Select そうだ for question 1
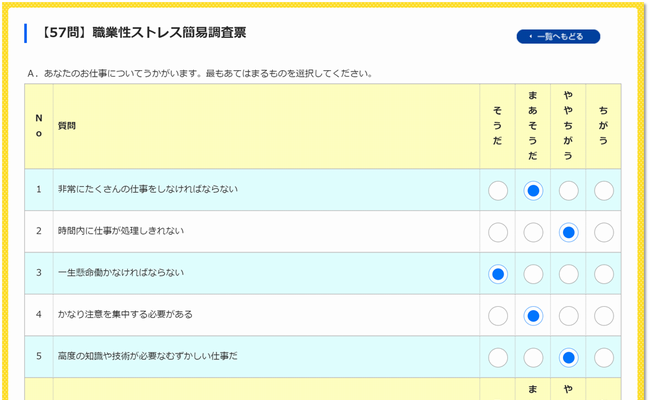Screen dimensions: 650x400 coord(498,190)
